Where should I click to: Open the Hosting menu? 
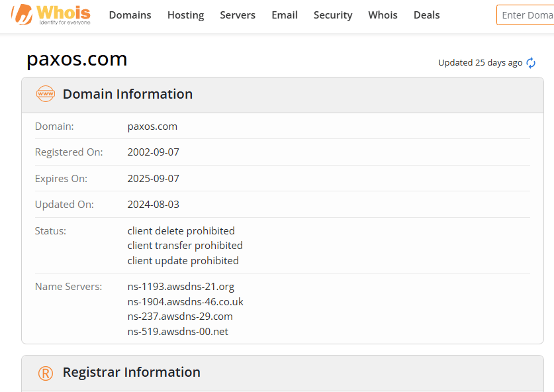(185, 15)
